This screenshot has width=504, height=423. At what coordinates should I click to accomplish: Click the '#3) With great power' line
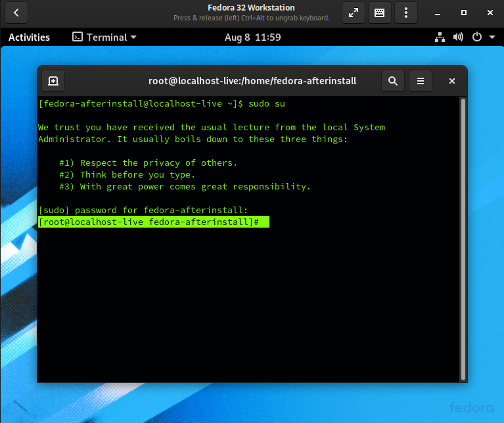(185, 187)
